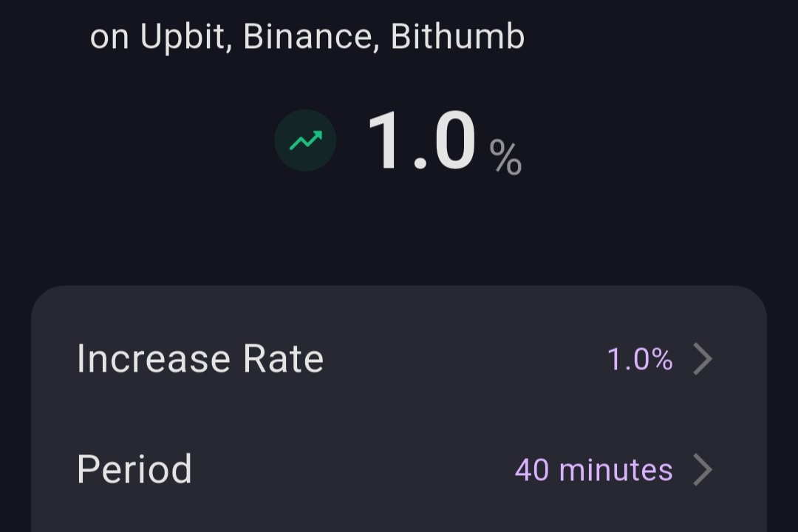Click the chevron arrow beside Increase Rate
The width and height of the screenshot is (798, 532).
point(702,359)
